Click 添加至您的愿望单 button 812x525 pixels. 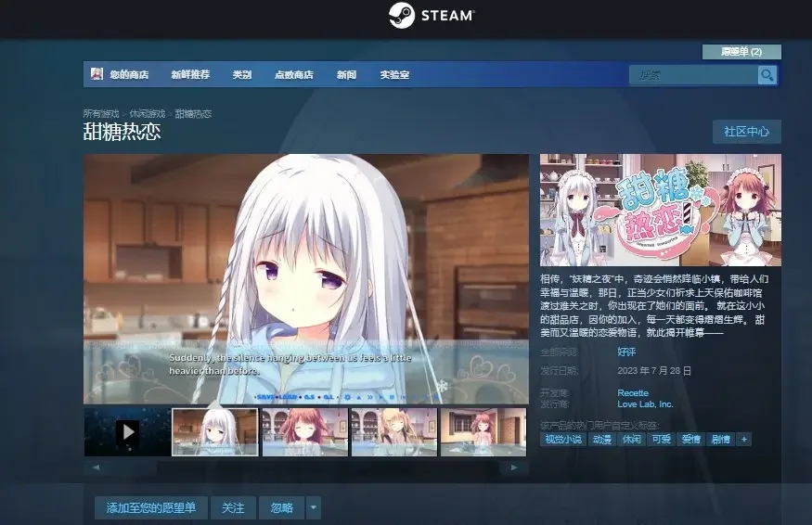pos(151,507)
